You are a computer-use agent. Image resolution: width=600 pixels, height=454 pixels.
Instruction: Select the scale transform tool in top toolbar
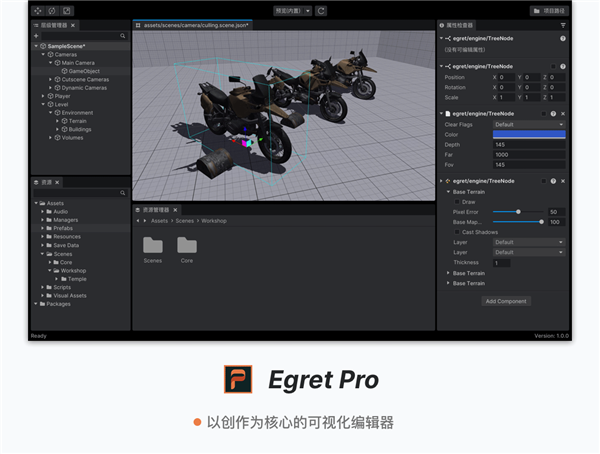[x=67, y=11]
